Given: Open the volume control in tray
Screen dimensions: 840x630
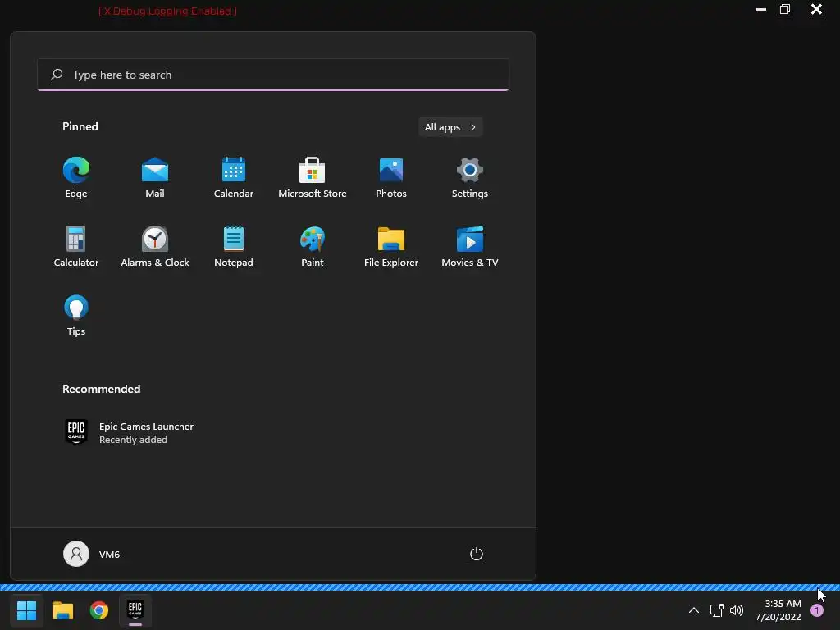Looking at the screenshot, I should [x=737, y=610].
